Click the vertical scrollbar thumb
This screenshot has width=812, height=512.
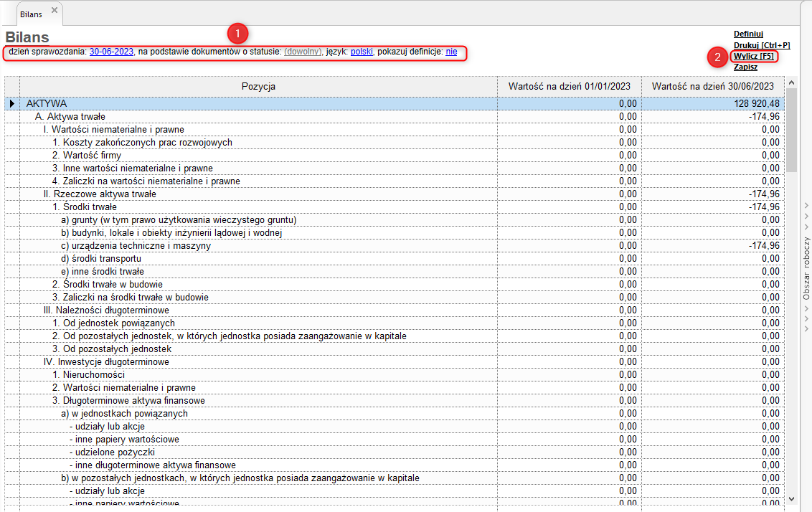click(x=791, y=129)
